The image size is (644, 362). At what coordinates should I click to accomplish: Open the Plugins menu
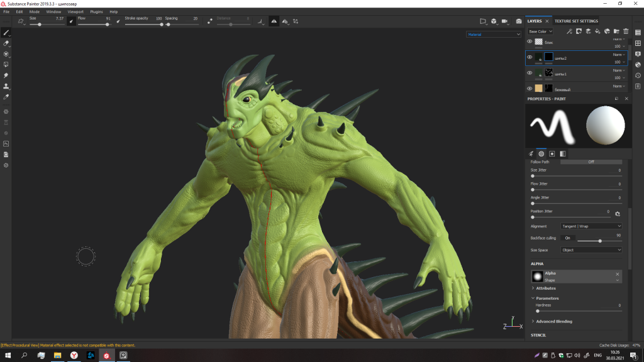[x=96, y=11]
